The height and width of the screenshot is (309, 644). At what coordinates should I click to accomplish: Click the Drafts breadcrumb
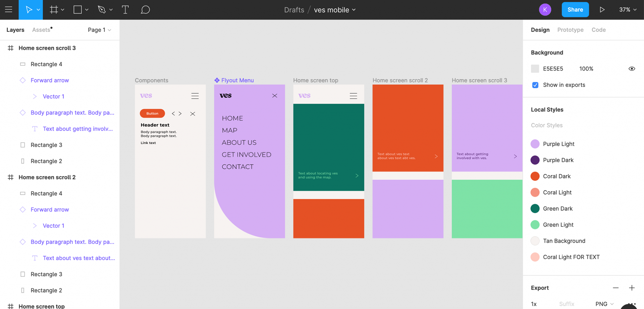click(294, 10)
